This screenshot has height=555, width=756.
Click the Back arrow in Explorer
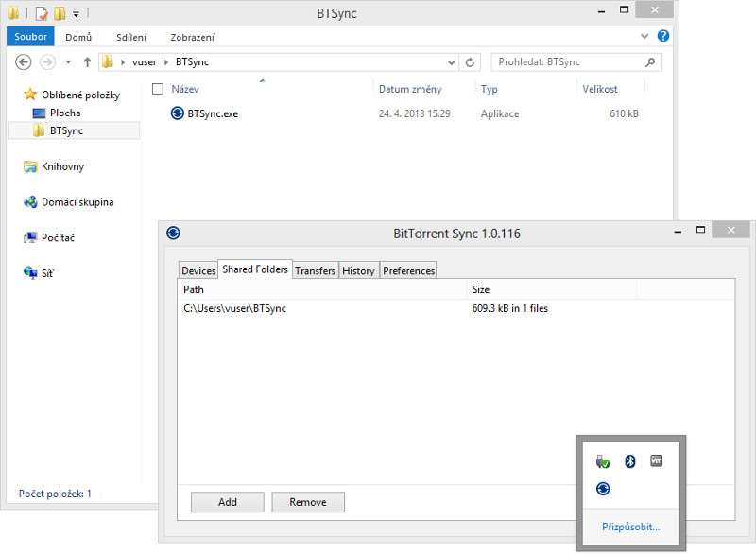23,61
